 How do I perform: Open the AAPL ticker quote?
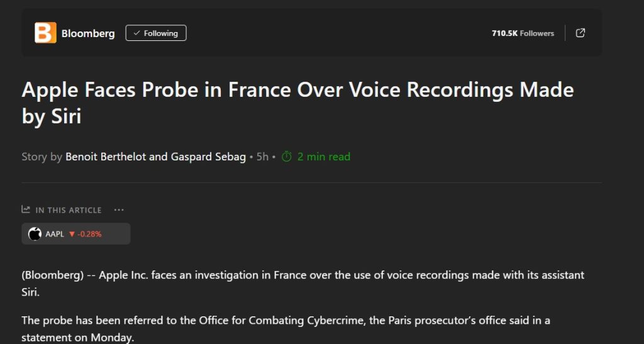(55, 234)
